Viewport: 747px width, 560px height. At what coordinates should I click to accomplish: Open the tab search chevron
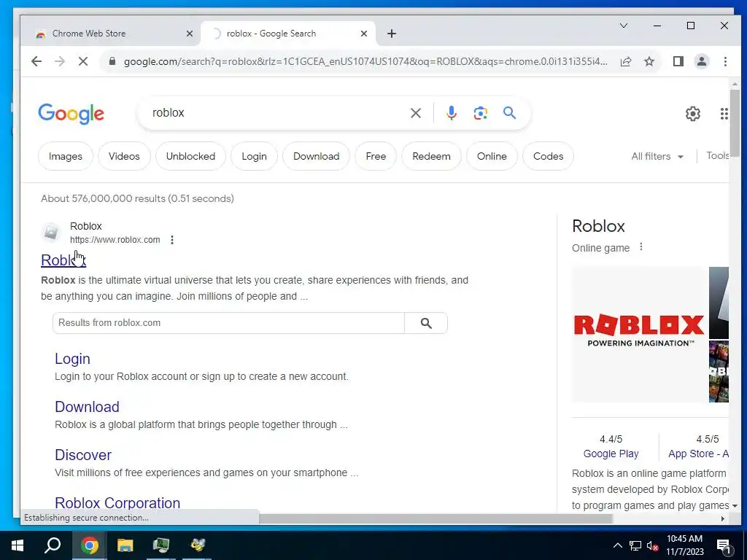tap(624, 26)
